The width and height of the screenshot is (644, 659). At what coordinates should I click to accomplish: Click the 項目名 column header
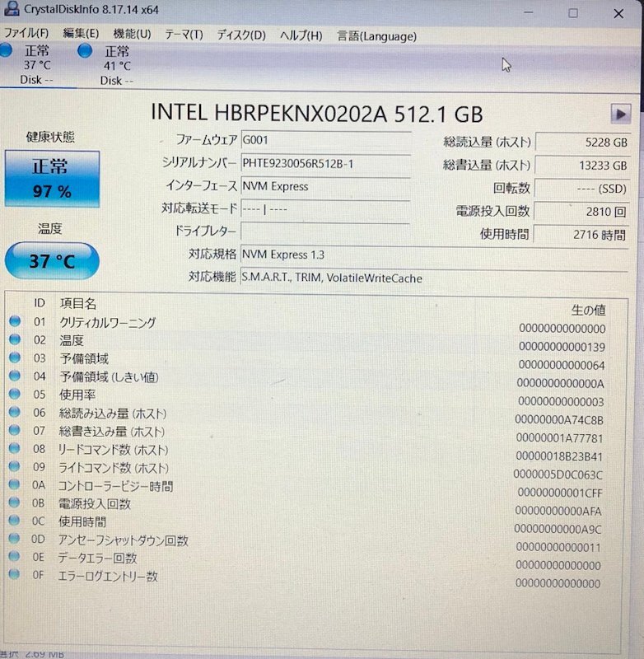[78, 303]
